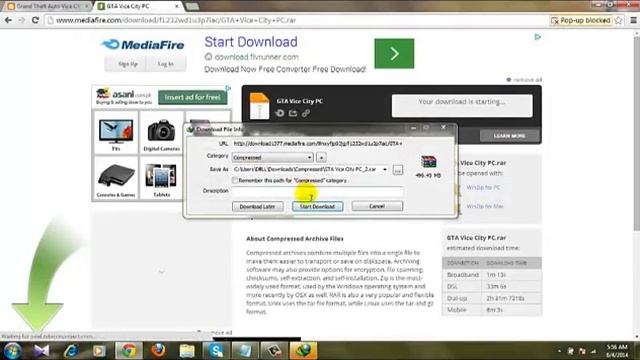Open Internet Explorer from taskbar
Viewport: 640px width, 360px height.
click(71, 351)
